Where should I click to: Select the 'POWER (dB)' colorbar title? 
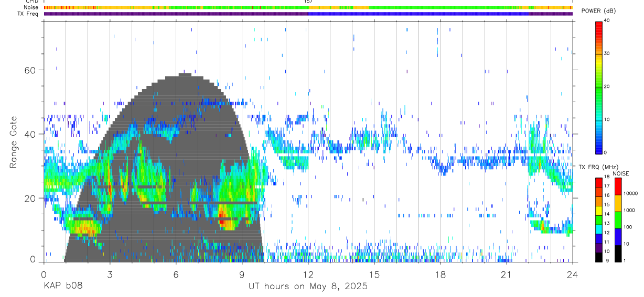pyautogui.click(x=599, y=11)
